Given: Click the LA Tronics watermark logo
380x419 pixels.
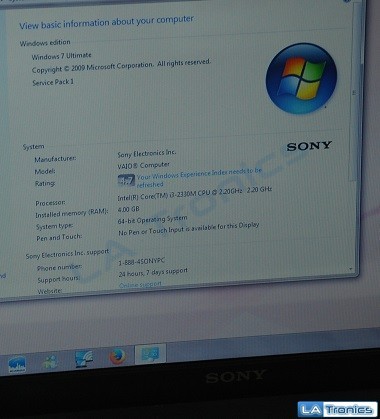Looking at the screenshot, I should (337, 410).
